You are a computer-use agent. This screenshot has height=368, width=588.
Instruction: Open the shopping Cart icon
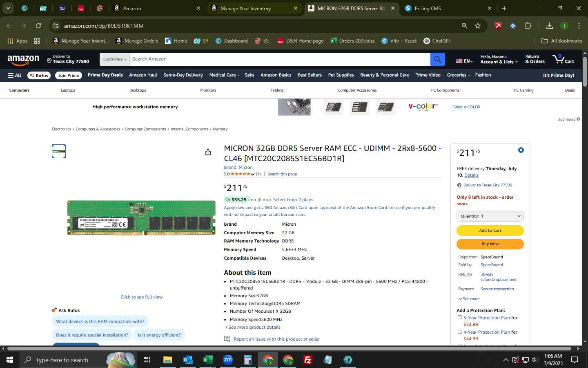(563, 59)
